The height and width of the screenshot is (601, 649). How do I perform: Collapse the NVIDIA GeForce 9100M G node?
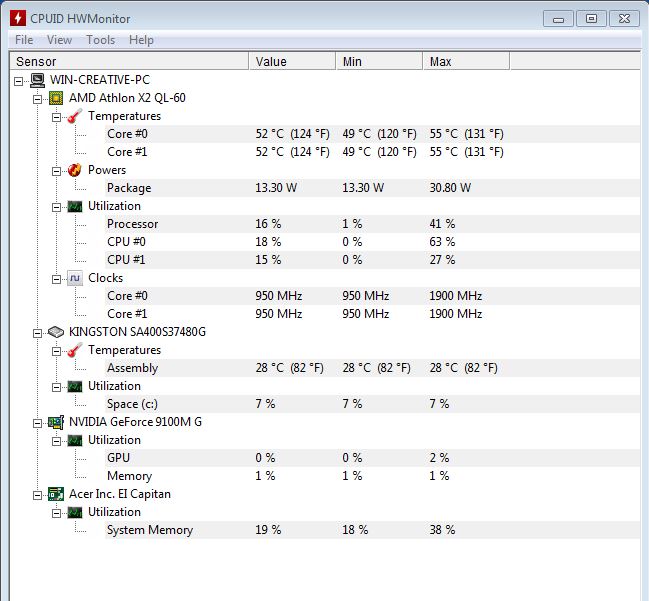pos(38,423)
